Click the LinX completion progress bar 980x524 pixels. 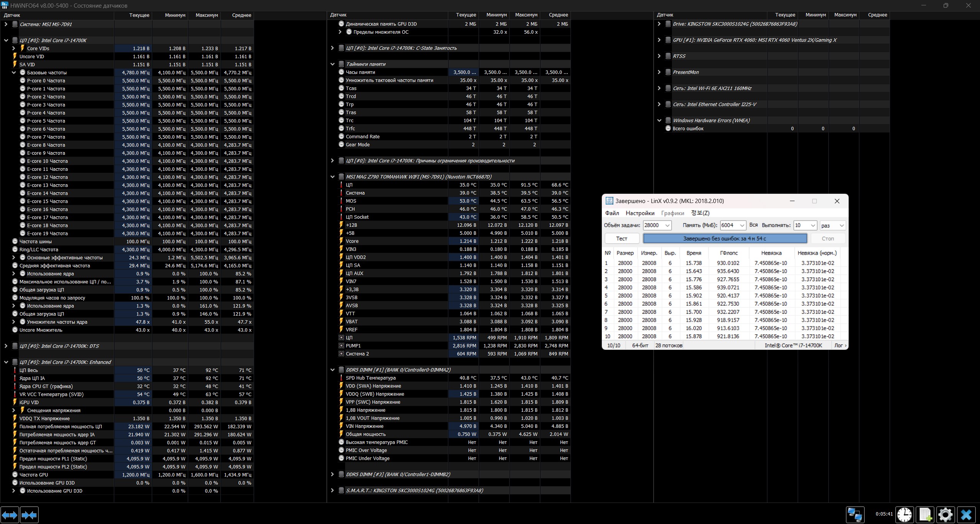click(x=724, y=239)
